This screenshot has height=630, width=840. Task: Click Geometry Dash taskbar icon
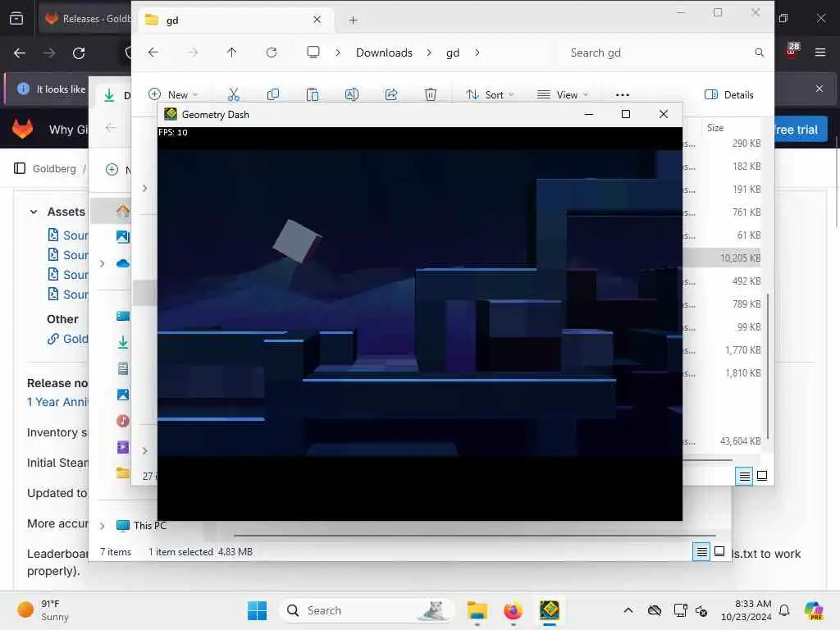549,610
